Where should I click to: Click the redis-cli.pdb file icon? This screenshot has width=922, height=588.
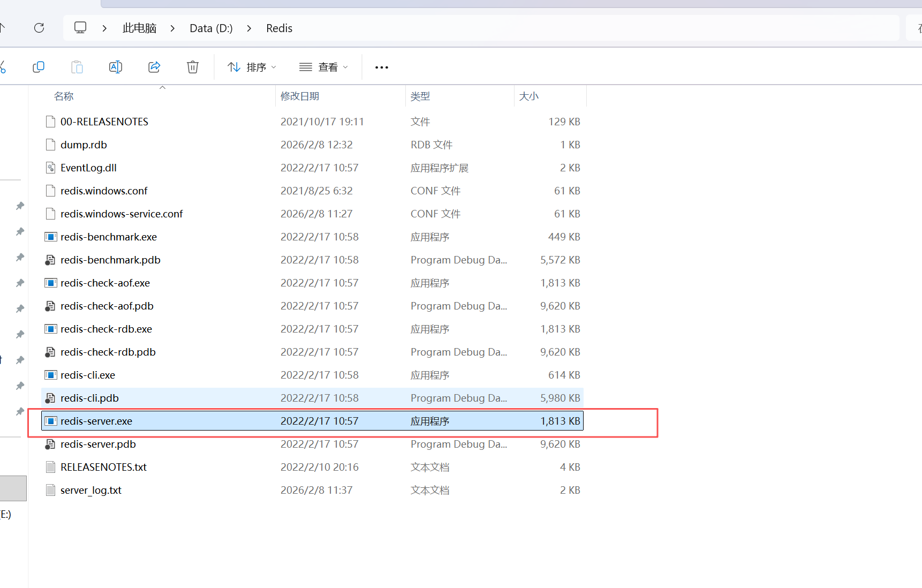coord(50,398)
